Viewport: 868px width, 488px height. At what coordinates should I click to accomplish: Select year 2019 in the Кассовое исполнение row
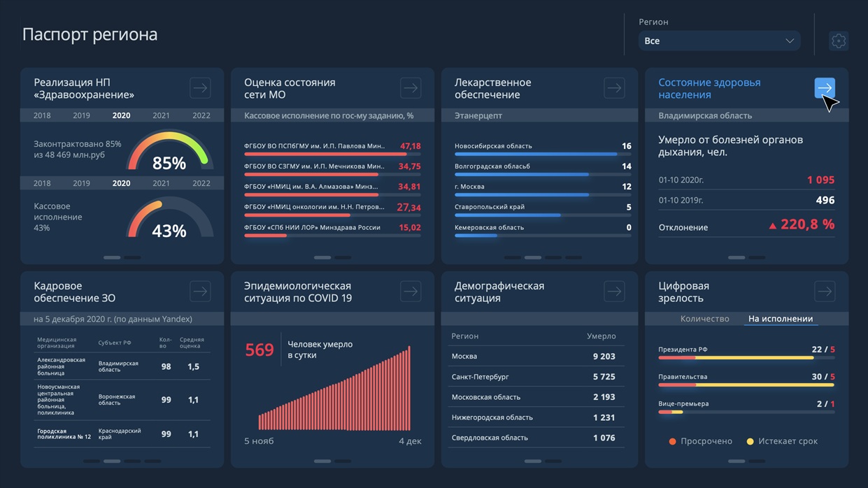coord(81,183)
